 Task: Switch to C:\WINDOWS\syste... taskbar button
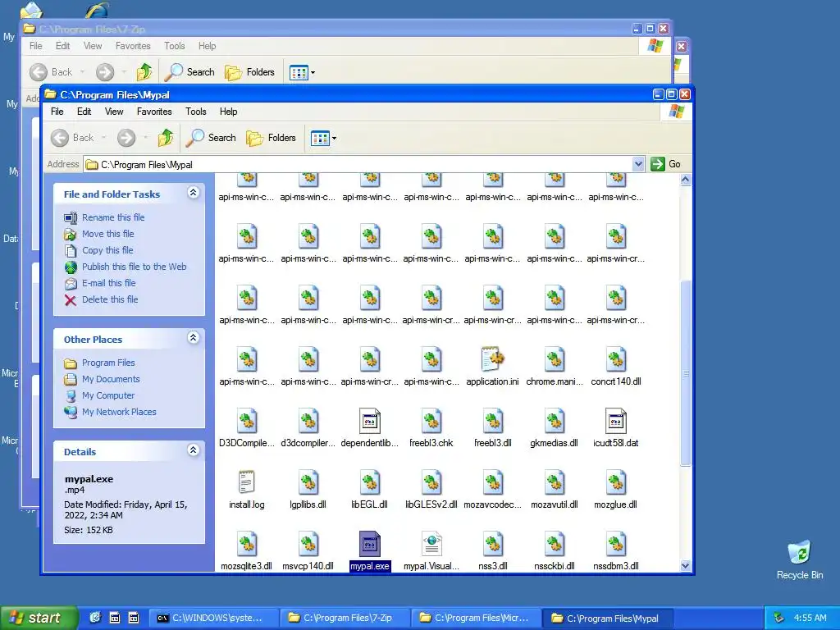212,619
